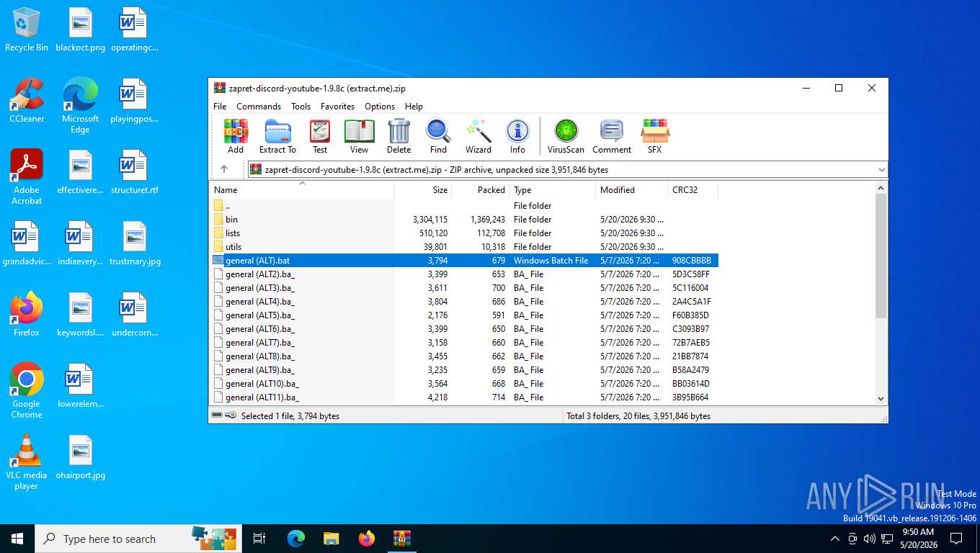Open the File menu
Viewport: 980px width, 553px height.
[x=220, y=106]
